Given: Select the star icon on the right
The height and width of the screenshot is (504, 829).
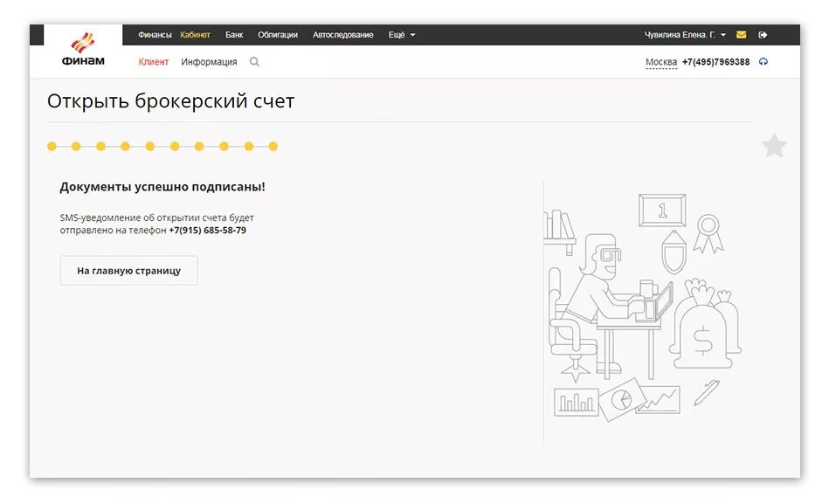Looking at the screenshot, I should coord(774,146).
